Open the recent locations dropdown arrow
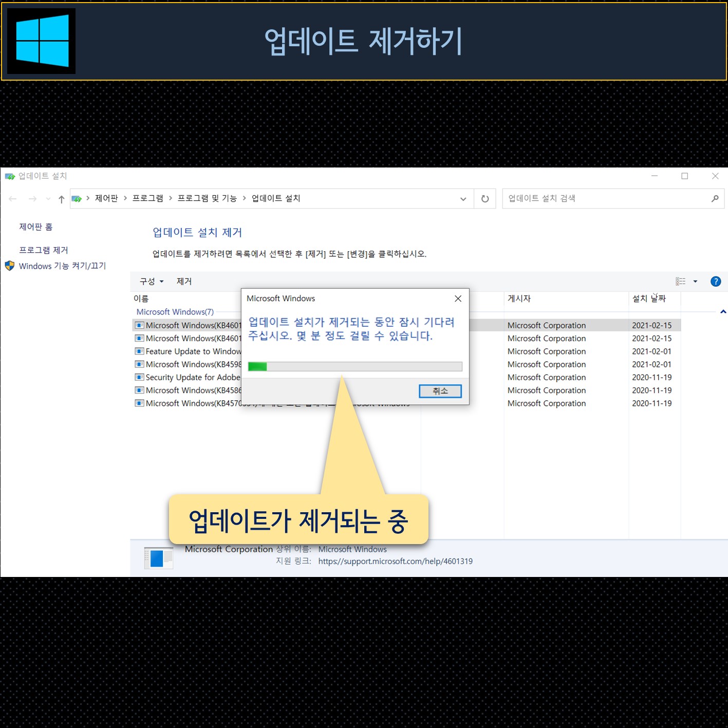Viewport: 728px width, 728px height. (48, 199)
